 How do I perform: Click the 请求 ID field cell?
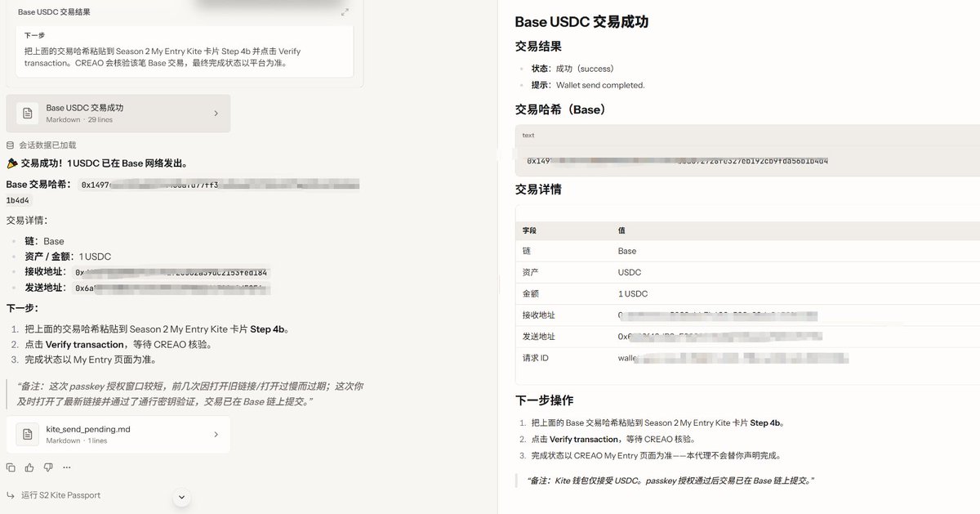pos(536,358)
